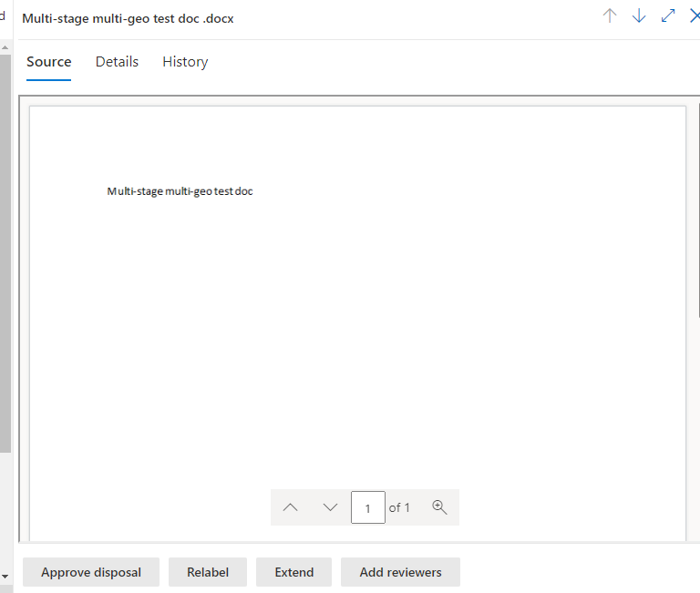
Task: Click the 'of 1' page count text
Action: (399, 507)
